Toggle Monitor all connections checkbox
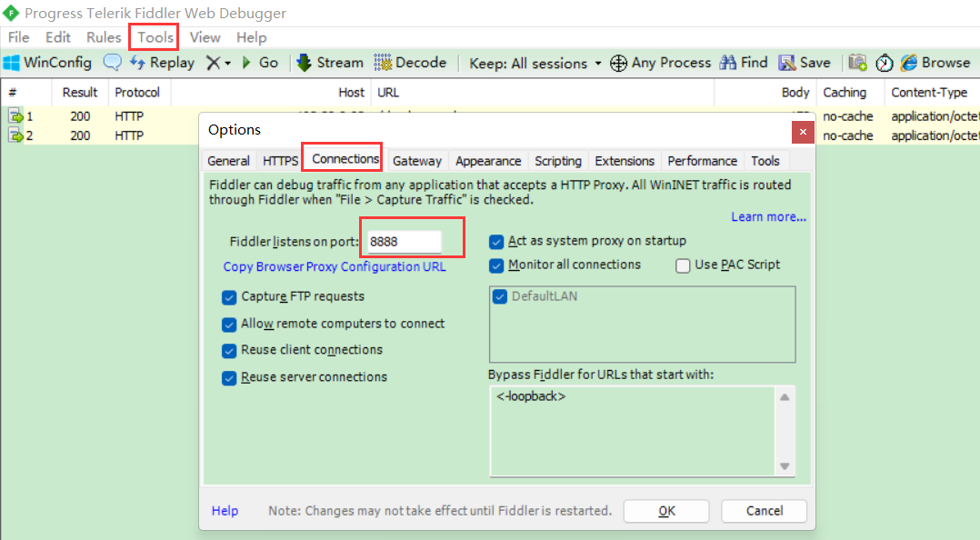Screen dimensions: 980x540 pyautogui.click(x=496, y=265)
